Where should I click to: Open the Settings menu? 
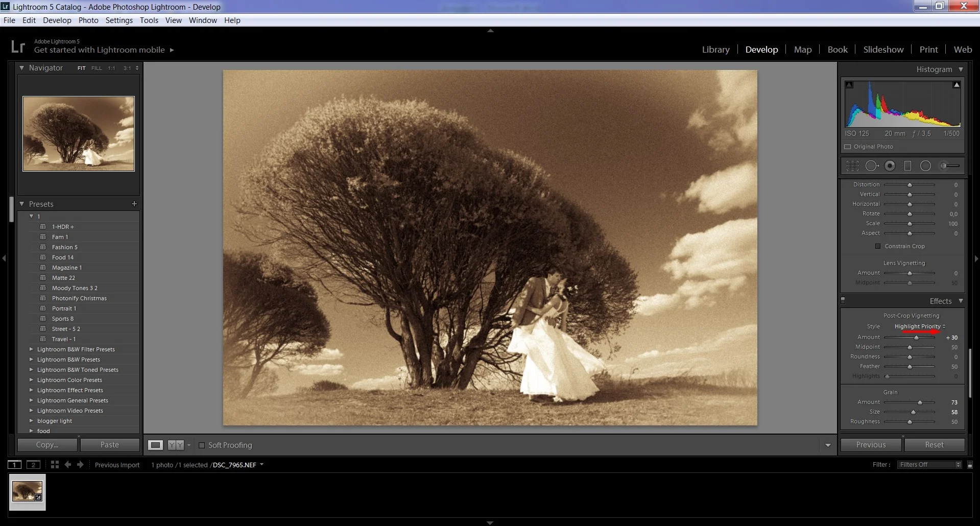pyautogui.click(x=119, y=20)
